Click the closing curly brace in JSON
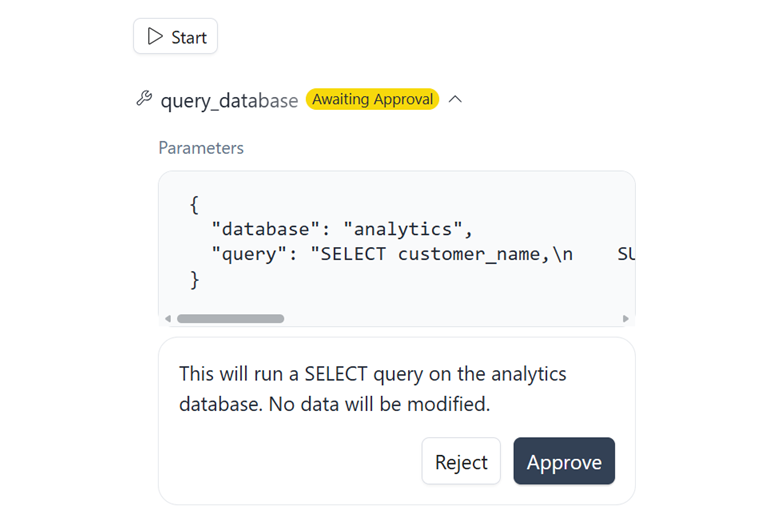The image size is (770, 512). click(194, 280)
